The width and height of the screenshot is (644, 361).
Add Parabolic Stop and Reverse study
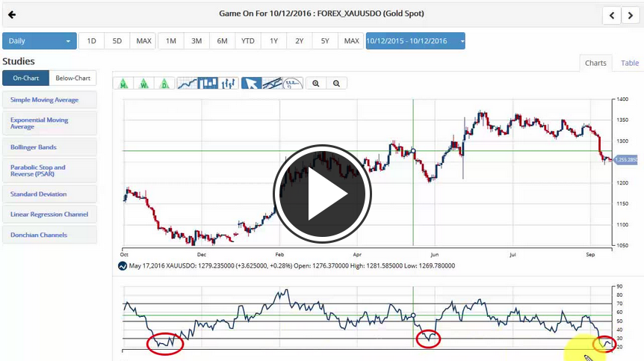tap(50, 170)
